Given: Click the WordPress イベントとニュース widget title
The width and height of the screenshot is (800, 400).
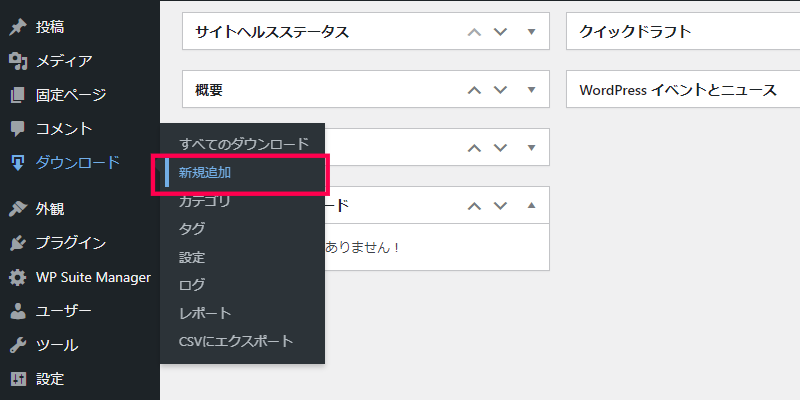Looking at the screenshot, I should [678, 90].
